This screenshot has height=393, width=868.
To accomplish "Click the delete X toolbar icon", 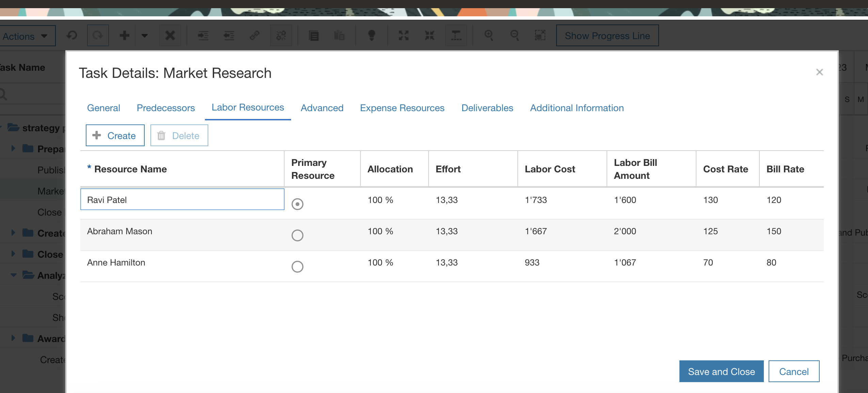I will [x=170, y=35].
